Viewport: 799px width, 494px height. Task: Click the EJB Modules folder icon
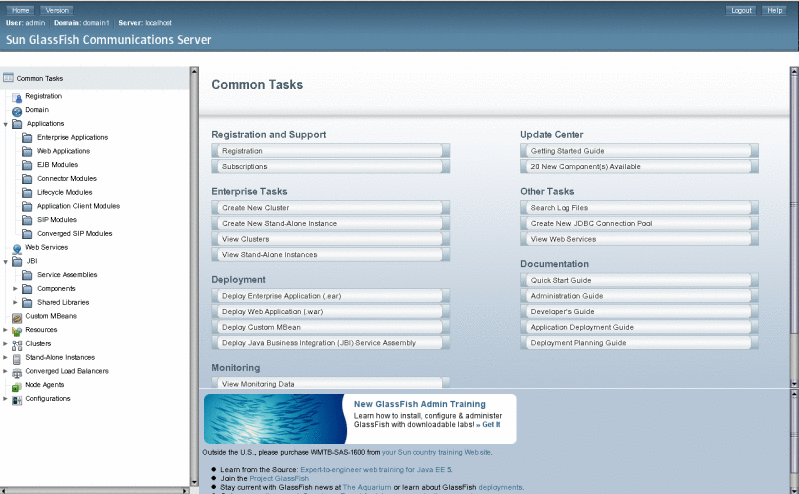pos(27,165)
